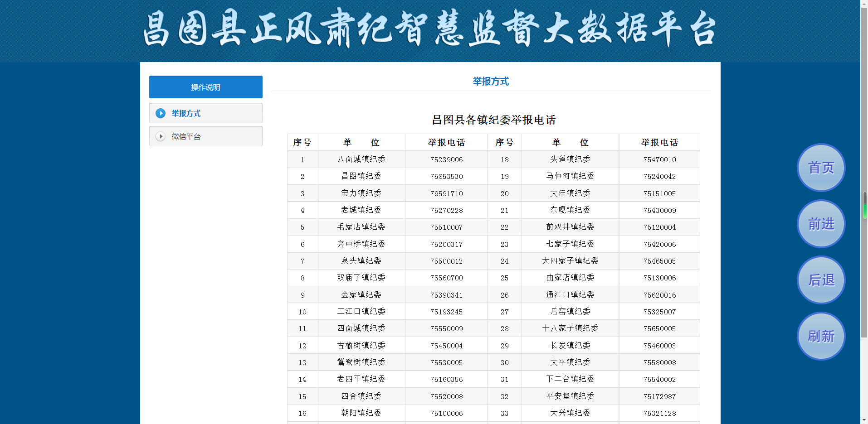Image resolution: width=868 pixels, height=424 pixels.
Task: Select the cell 老城镇纪委
Action: pyautogui.click(x=361, y=210)
